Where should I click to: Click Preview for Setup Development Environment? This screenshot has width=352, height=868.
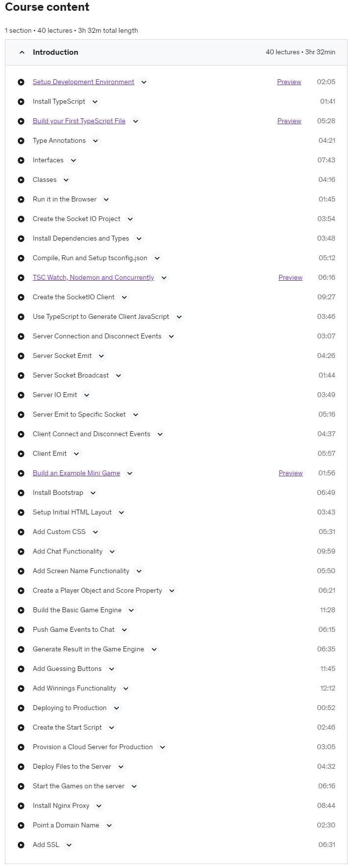click(289, 82)
